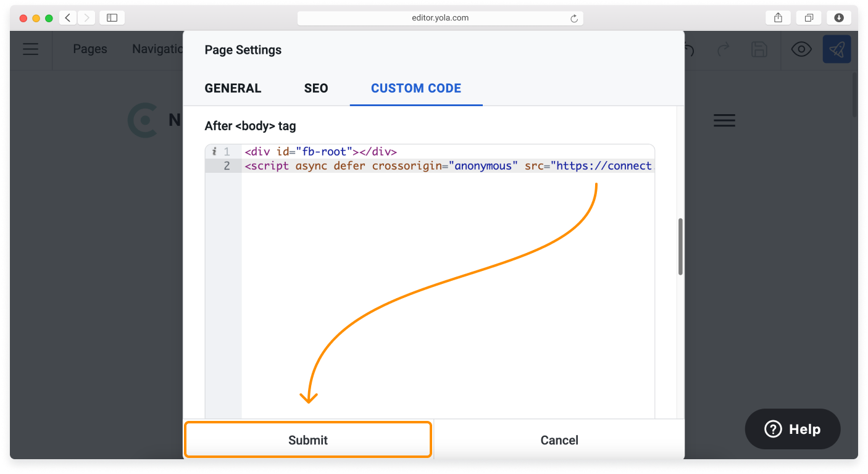Click the save (floppy disk) icon
This screenshot has height=474, width=868.
point(759,49)
